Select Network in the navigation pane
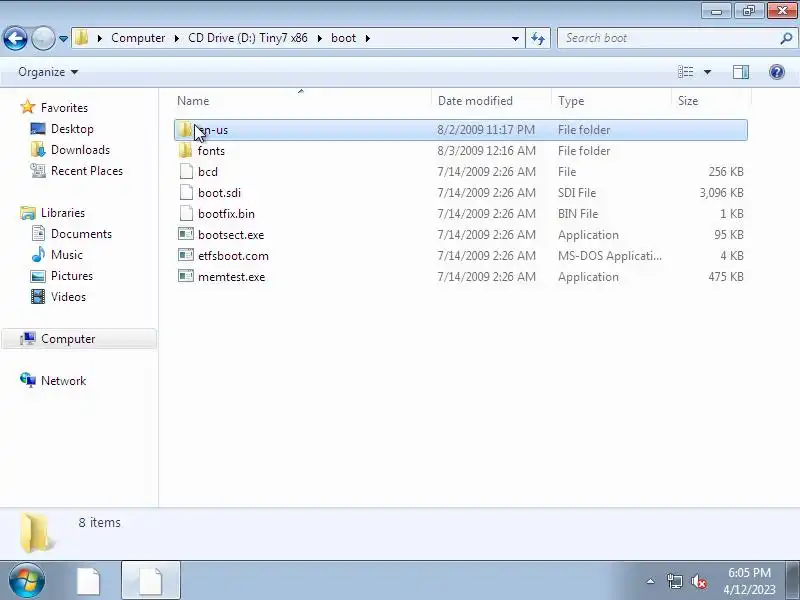This screenshot has width=800, height=600. [63, 381]
